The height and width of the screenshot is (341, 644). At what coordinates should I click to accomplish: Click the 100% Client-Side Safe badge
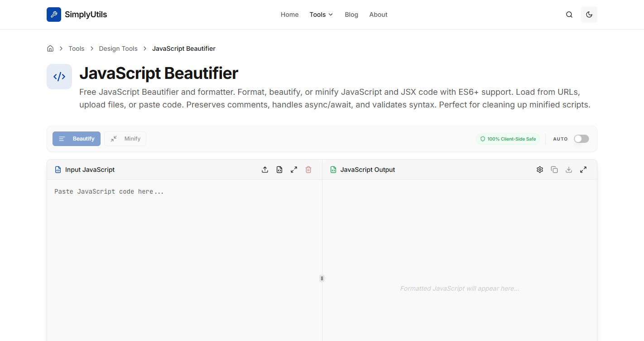tap(508, 139)
